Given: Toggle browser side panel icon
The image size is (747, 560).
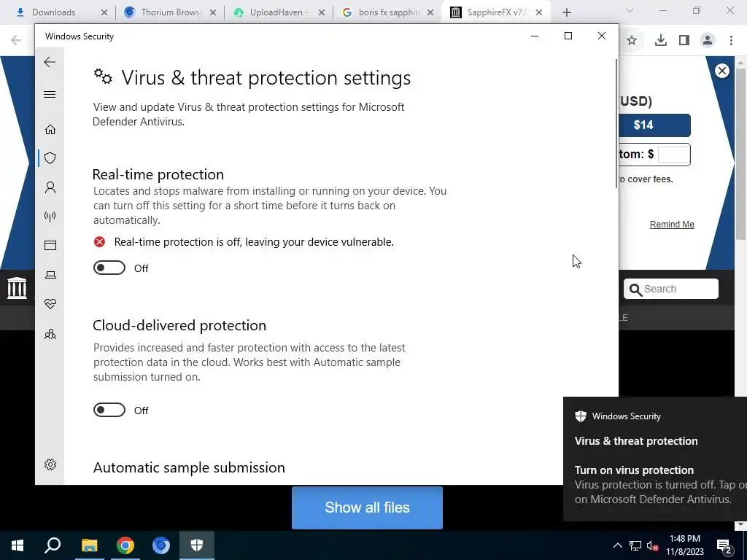Looking at the screenshot, I should pos(684,41).
